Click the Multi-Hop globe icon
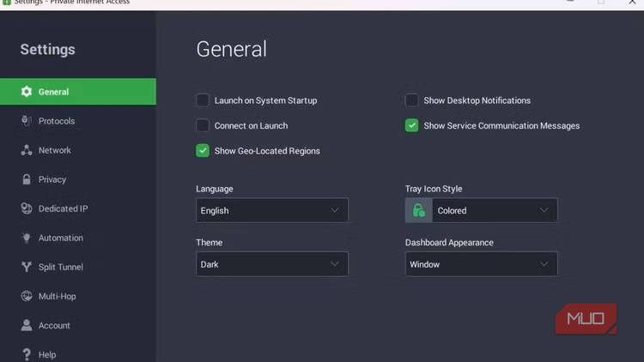The image size is (644, 362). tap(27, 296)
